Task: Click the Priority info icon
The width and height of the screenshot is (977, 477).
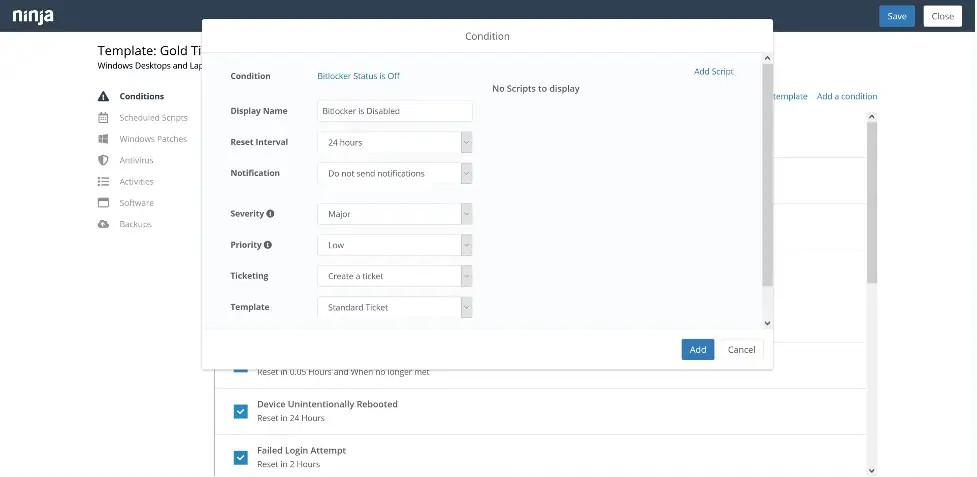Action: point(268,245)
